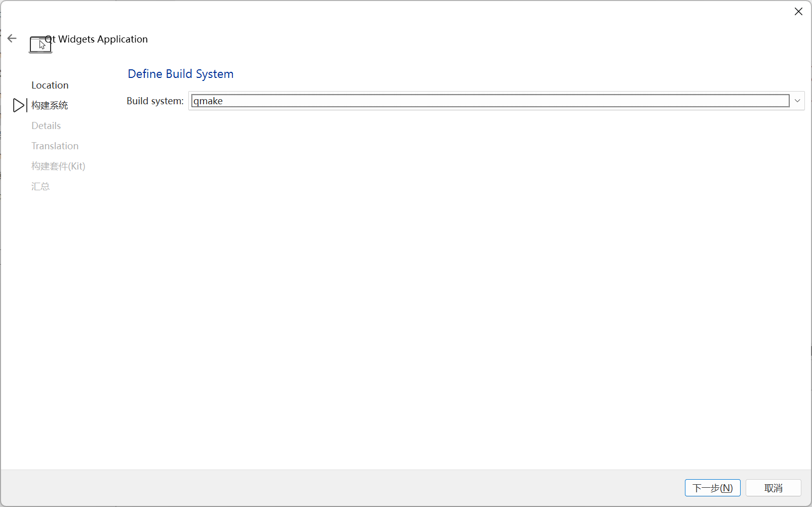This screenshot has width=812, height=507.
Task: Select the 汇总 summary step
Action: (40, 186)
